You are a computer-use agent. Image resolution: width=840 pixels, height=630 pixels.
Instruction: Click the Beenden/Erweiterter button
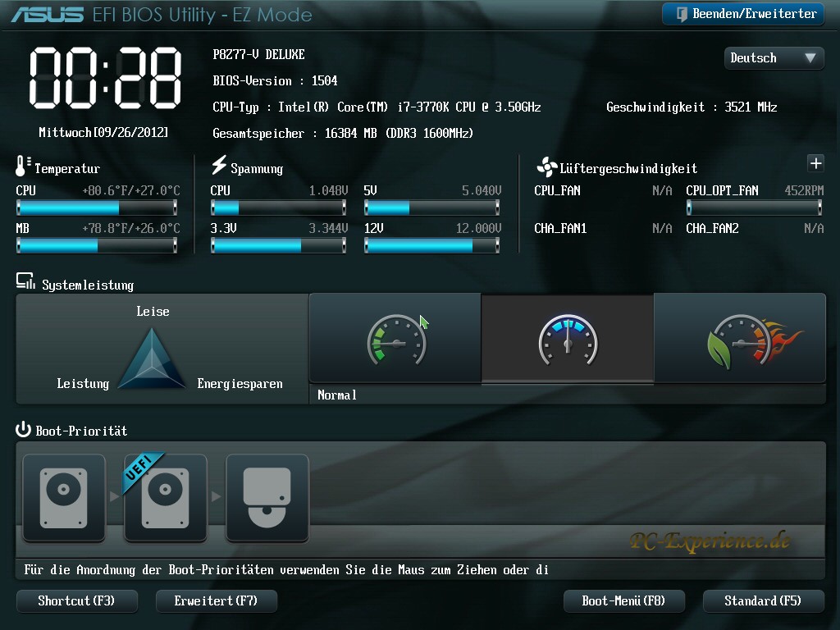click(x=743, y=14)
